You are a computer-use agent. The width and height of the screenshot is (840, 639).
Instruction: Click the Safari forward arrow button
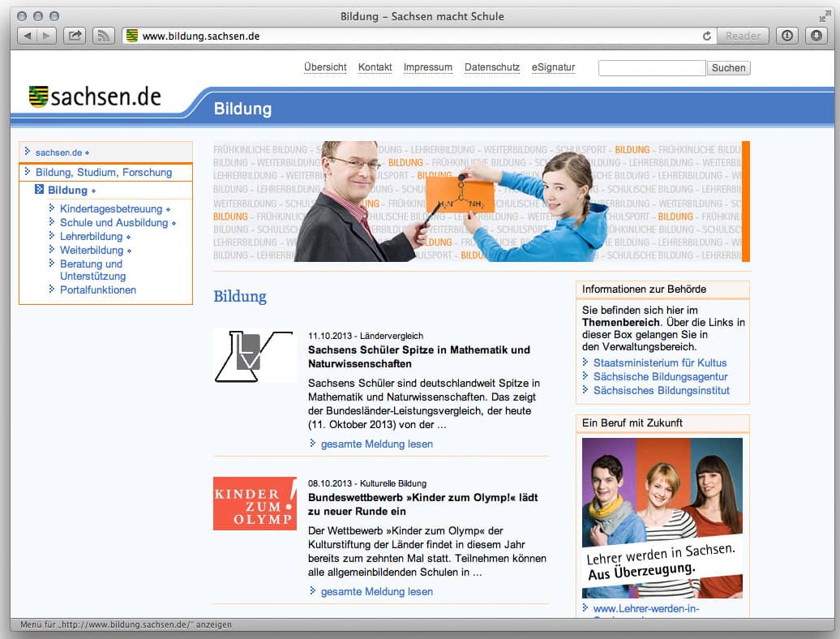[46, 36]
